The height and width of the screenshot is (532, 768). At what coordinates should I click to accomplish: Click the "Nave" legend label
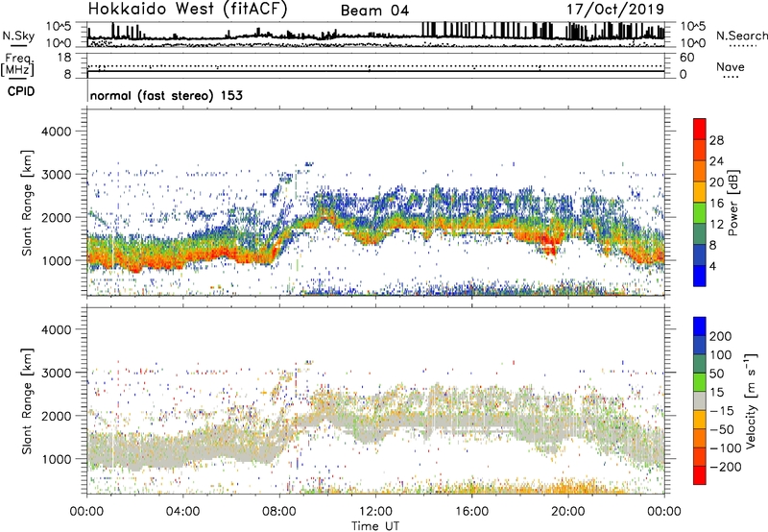(x=731, y=66)
